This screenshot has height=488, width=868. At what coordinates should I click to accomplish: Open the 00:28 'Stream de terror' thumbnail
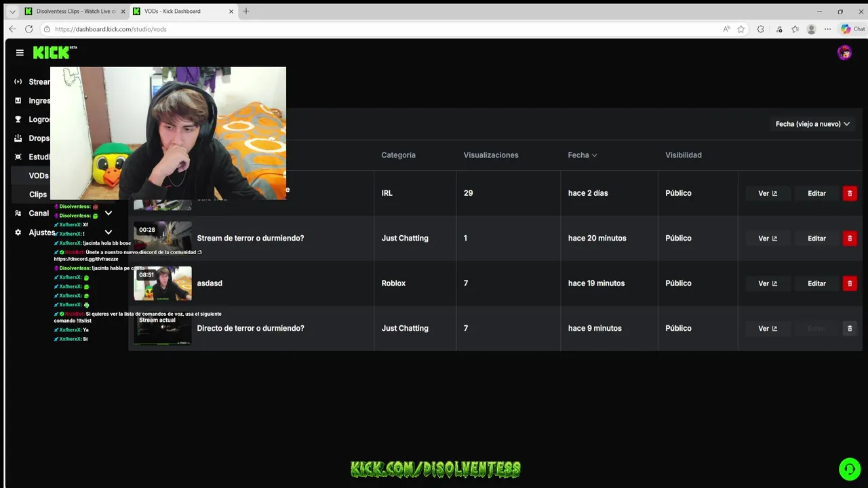click(163, 238)
